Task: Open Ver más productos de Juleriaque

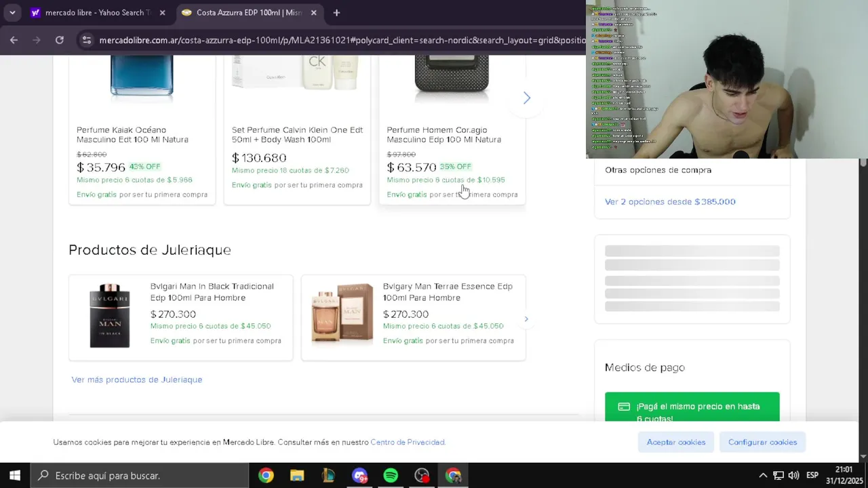Action: (x=137, y=380)
